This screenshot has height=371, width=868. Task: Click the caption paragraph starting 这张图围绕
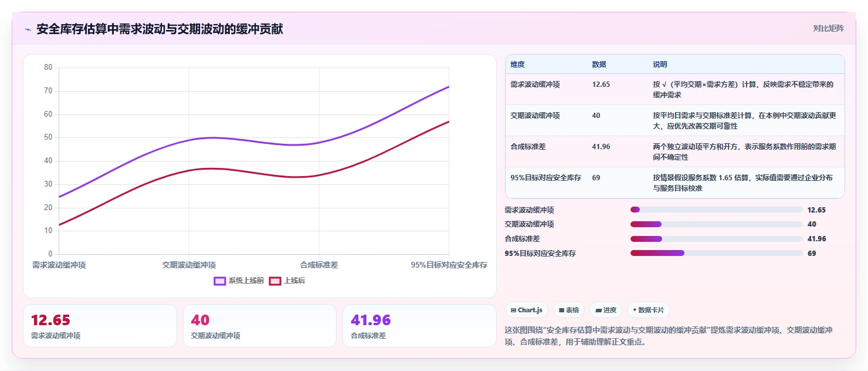click(x=668, y=336)
